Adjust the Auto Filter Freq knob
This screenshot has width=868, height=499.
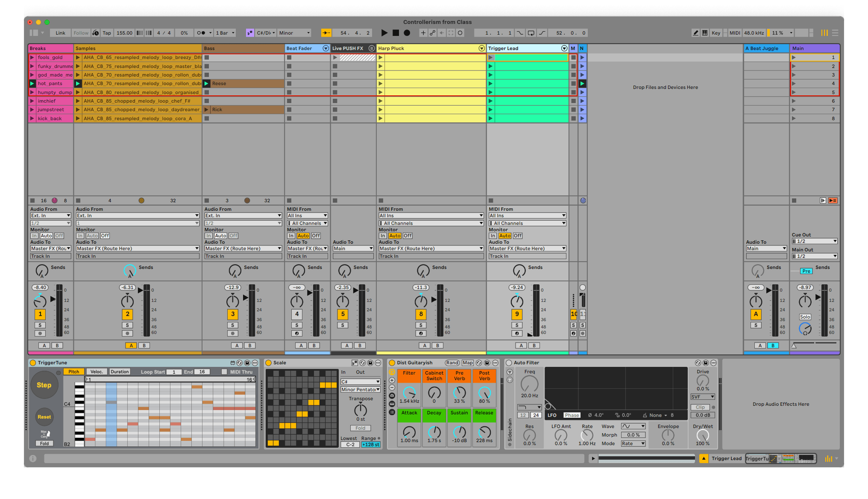pyautogui.click(x=529, y=384)
